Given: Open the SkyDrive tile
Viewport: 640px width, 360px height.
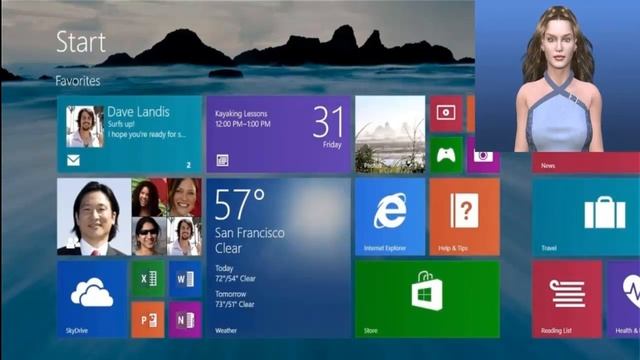Looking at the screenshot, I should point(92,300).
